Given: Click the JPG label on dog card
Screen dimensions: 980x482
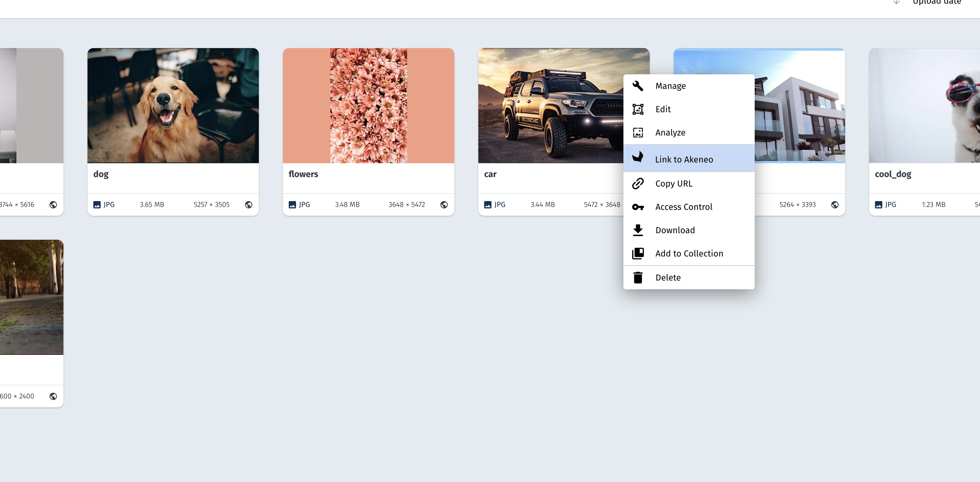Looking at the screenshot, I should (109, 204).
